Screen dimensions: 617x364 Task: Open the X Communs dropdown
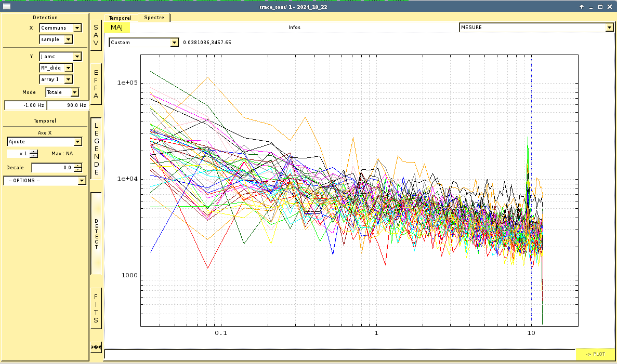click(x=77, y=28)
